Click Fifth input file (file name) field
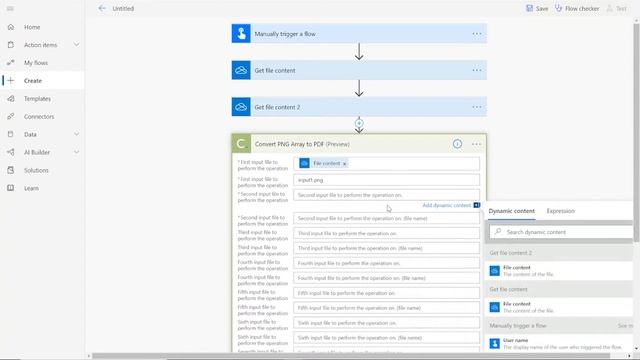Viewport: 640px width, 360px height. pos(386,308)
